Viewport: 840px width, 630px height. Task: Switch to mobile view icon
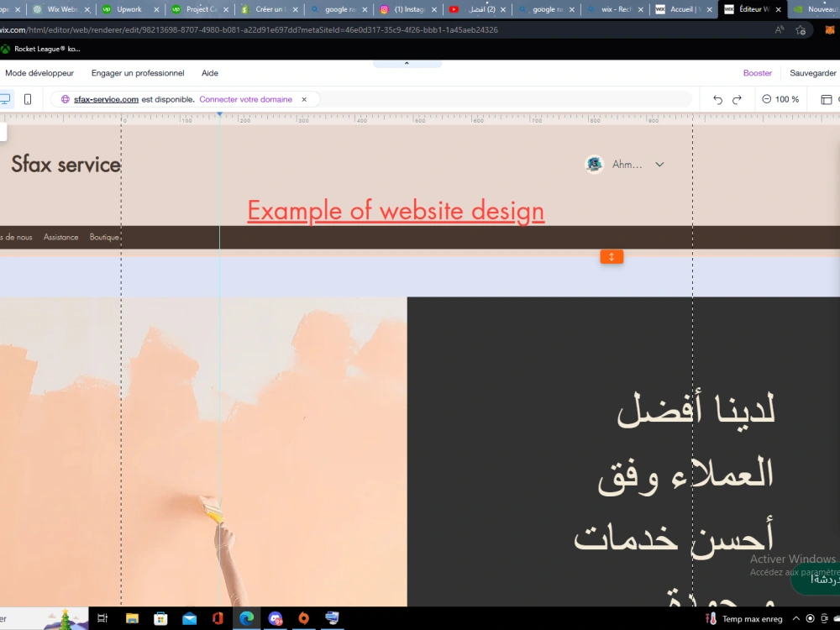(28, 99)
